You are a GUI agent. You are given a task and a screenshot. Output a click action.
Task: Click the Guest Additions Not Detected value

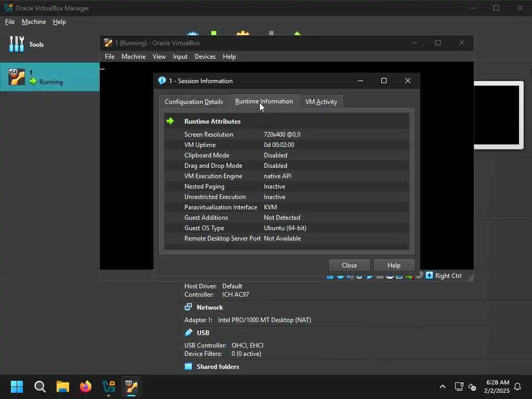pos(282,218)
